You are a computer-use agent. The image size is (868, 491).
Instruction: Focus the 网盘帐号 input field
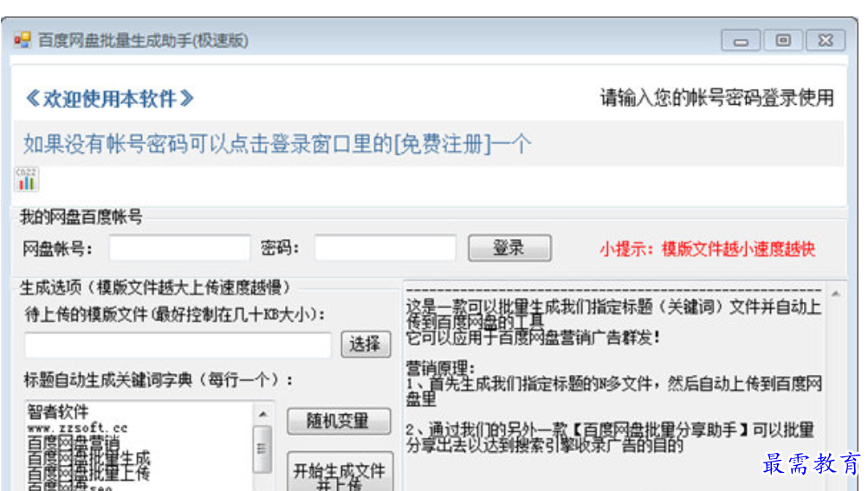pos(179,248)
